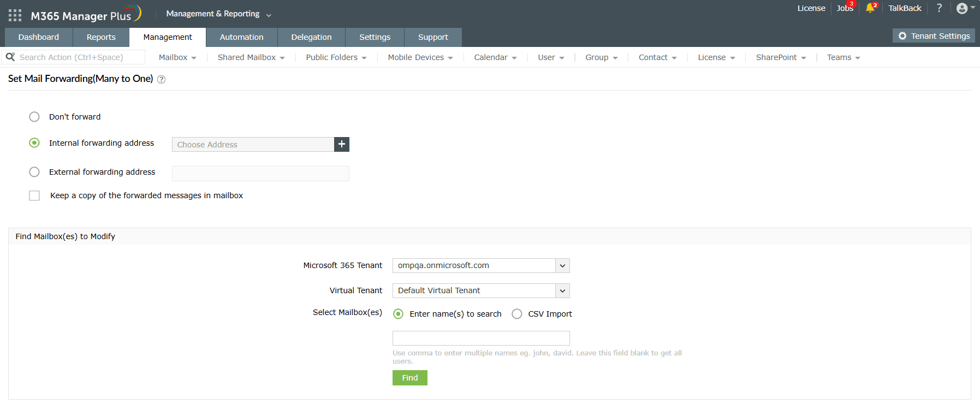This screenshot has width=980, height=410.
Task: Click the plus icon to choose address
Action: click(x=342, y=144)
